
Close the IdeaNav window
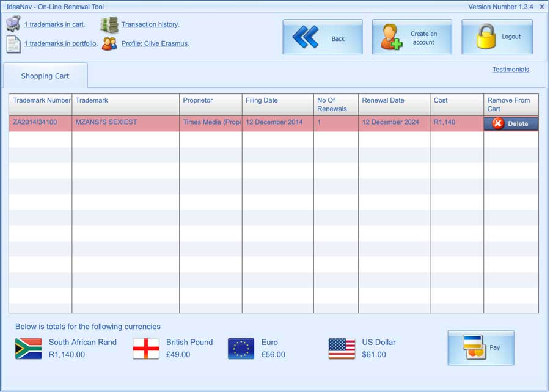(x=542, y=7)
